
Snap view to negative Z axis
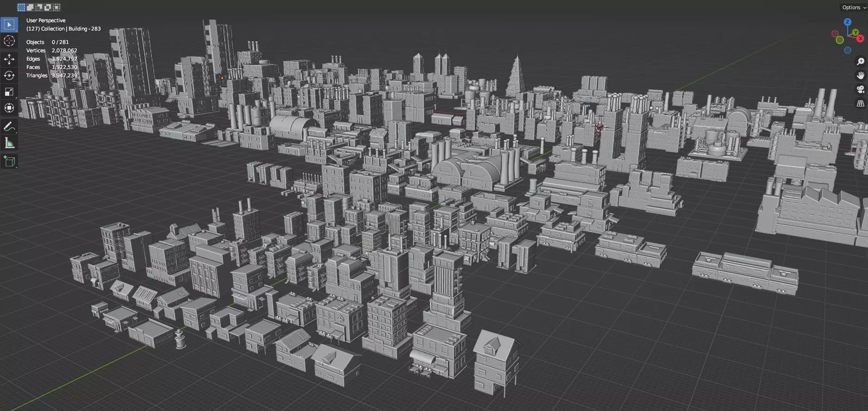[848, 50]
